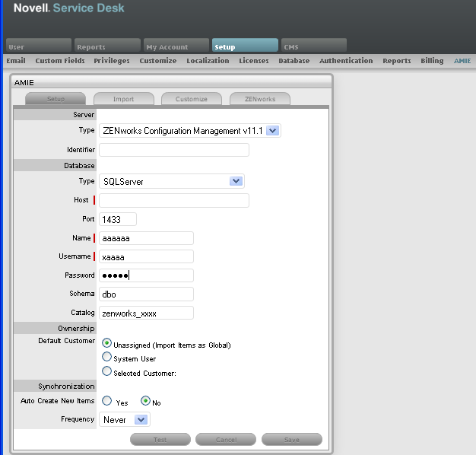The height and width of the screenshot is (455, 476).
Task: Set Auto Create New Items to Yes
Action: click(x=106, y=401)
